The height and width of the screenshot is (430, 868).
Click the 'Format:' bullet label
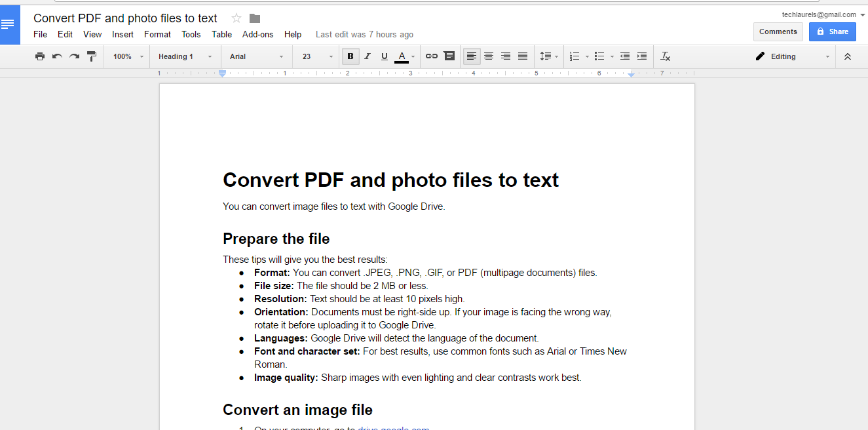coord(272,273)
